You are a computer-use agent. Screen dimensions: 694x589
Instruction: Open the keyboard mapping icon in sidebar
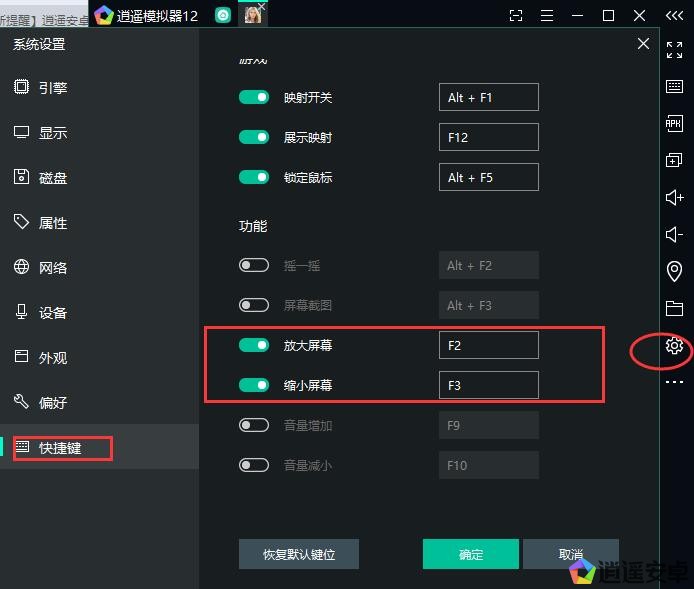(x=674, y=87)
